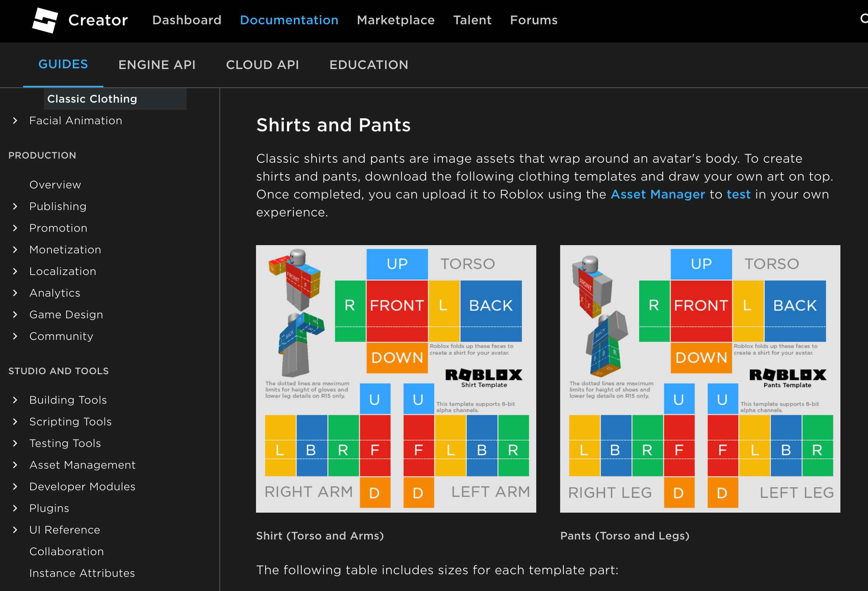Open the Plugins sidebar label
Image resolution: width=868 pixels, height=591 pixels.
(49, 508)
